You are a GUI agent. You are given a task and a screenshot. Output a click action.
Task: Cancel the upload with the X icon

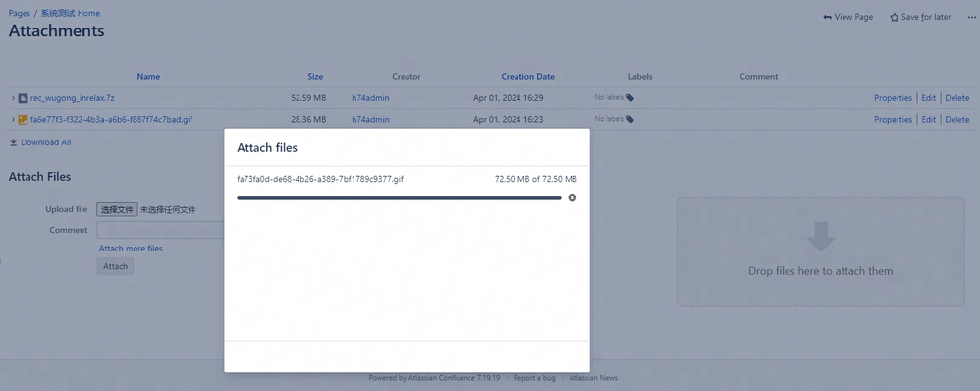(572, 197)
